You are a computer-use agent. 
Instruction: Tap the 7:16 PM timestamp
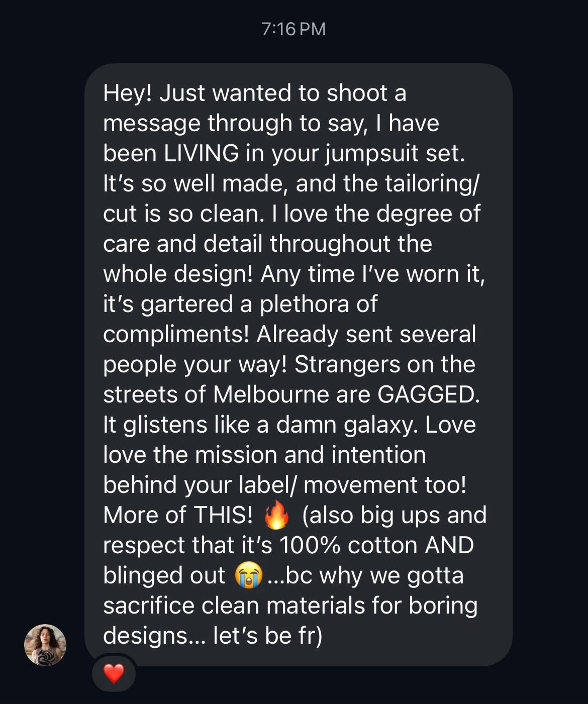pos(293,29)
